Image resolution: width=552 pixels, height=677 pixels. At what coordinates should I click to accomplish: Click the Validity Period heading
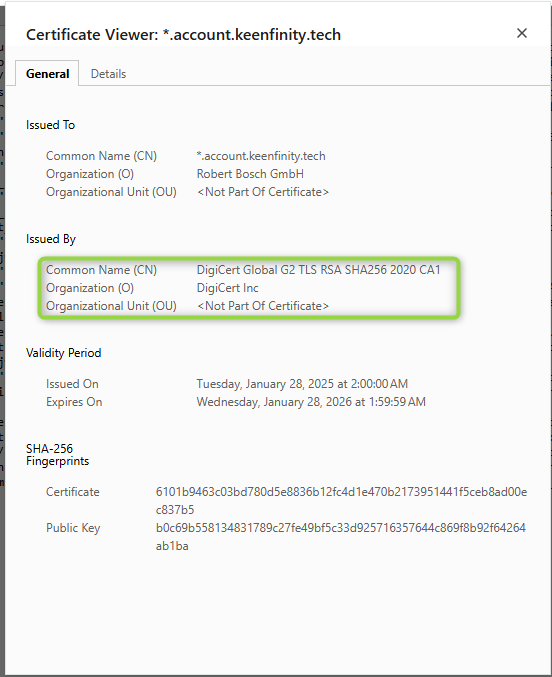63,353
